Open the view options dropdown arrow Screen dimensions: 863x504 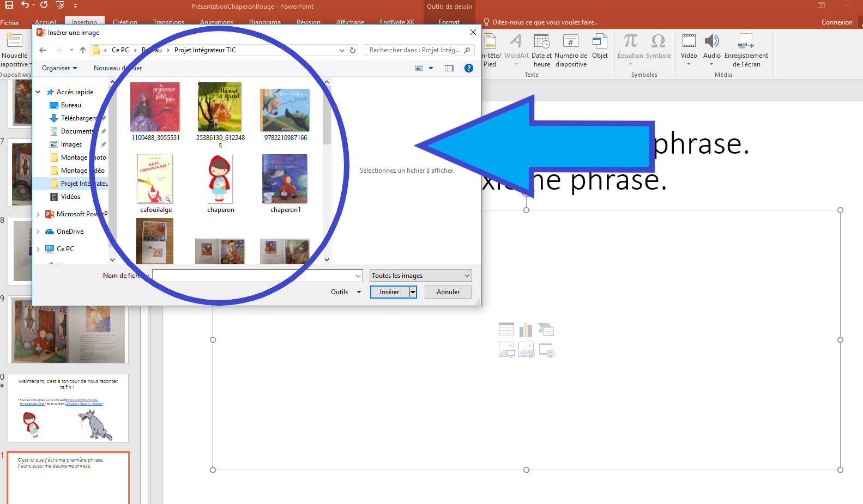(431, 68)
